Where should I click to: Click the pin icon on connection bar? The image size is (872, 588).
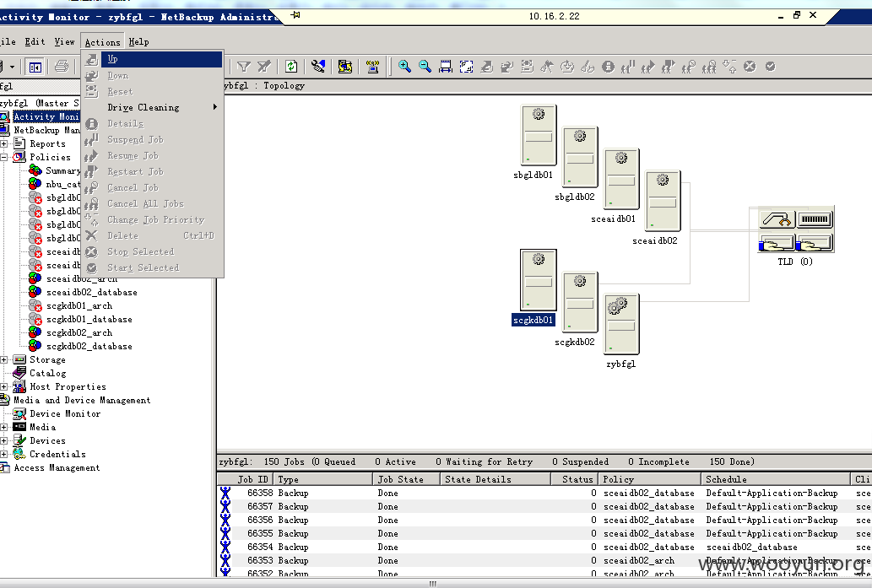pyautogui.click(x=295, y=15)
